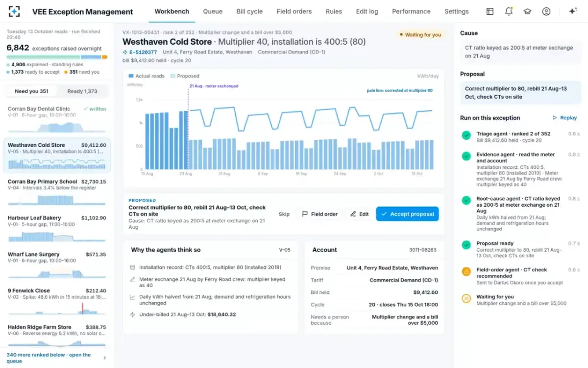Click the green check beside Proposal ready

point(466,244)
